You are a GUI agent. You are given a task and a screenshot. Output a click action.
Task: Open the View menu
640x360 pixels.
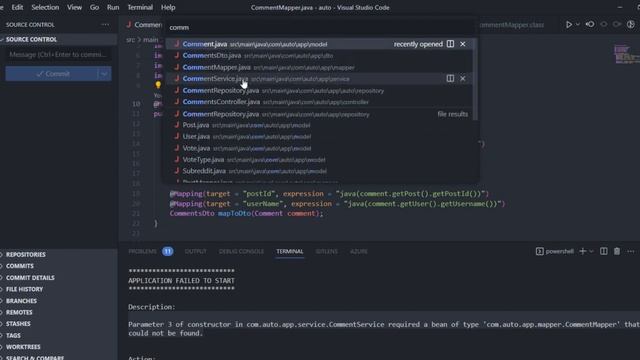74,7
